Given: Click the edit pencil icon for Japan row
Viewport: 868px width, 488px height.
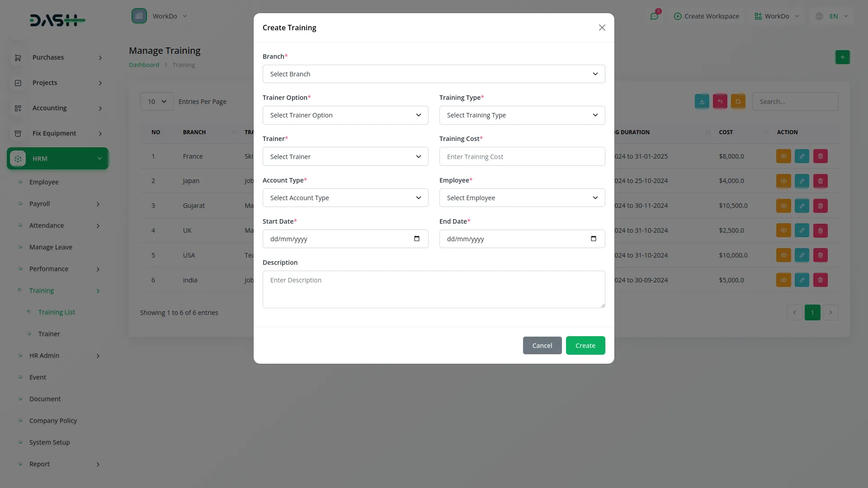Looking at the screenshot, I should click(802, 181).
